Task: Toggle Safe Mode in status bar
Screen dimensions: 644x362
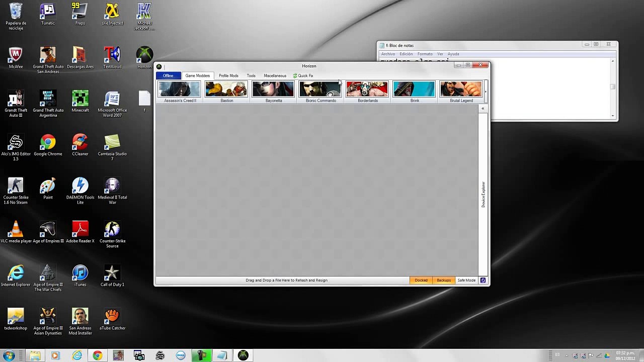Action: 466,280
